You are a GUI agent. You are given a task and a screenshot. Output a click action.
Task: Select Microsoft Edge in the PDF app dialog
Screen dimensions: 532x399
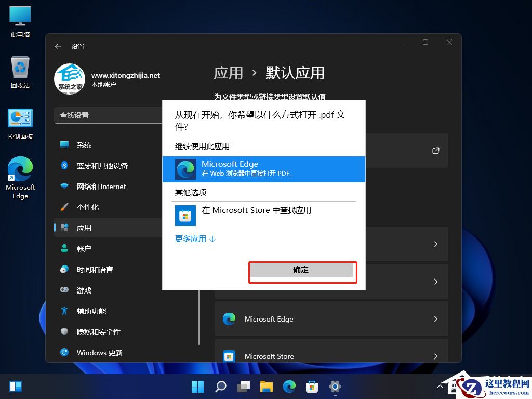click(264, 169)
